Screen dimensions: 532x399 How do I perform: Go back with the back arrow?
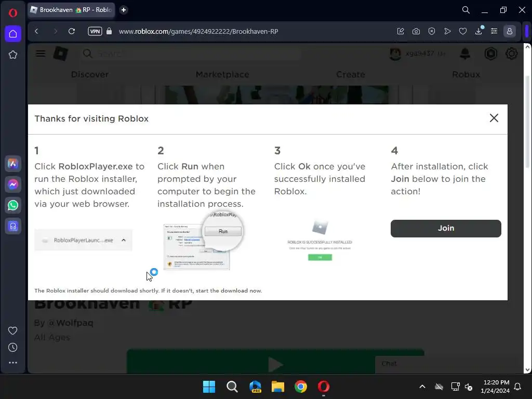tap(37, 31)
